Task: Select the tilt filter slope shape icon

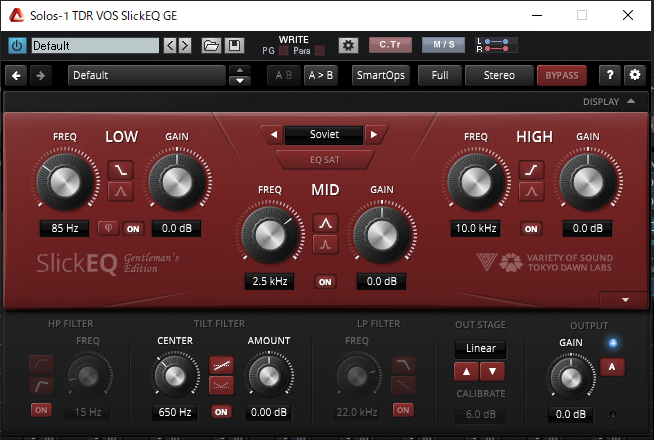Action: click(221, 366)
